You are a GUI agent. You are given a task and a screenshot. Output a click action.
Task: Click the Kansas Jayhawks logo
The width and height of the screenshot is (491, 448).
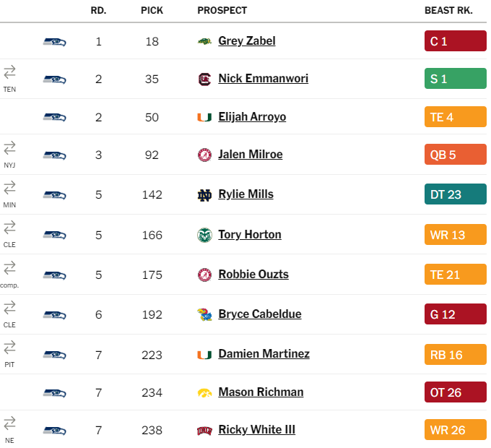pos(204,314)
